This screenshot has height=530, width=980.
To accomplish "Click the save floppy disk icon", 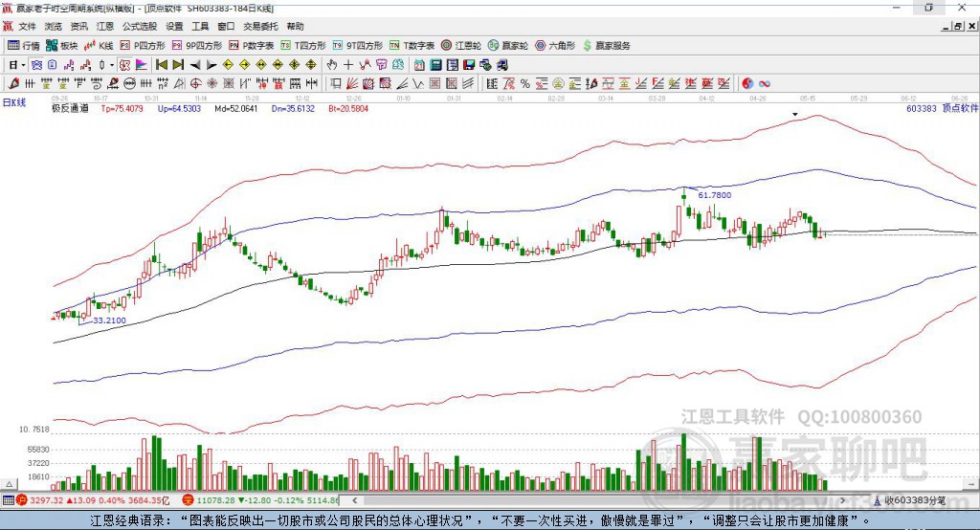I will click(x=469, y=65).
